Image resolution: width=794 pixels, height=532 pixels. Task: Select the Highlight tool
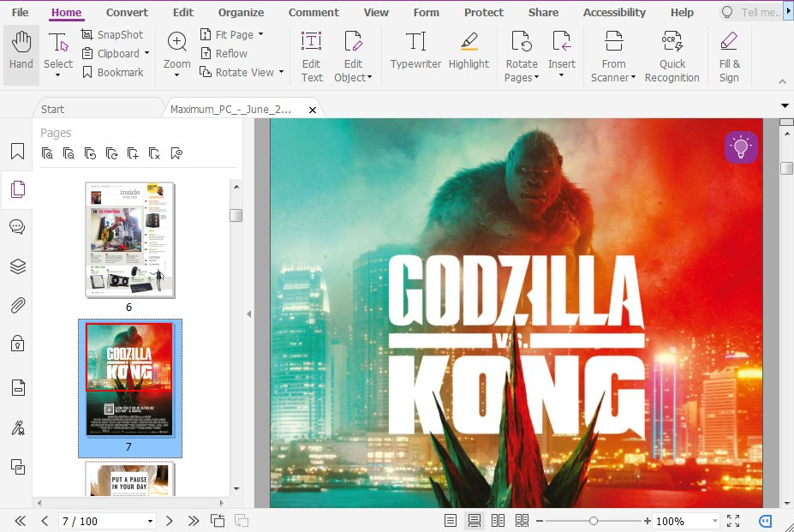[x=469, y=54]
